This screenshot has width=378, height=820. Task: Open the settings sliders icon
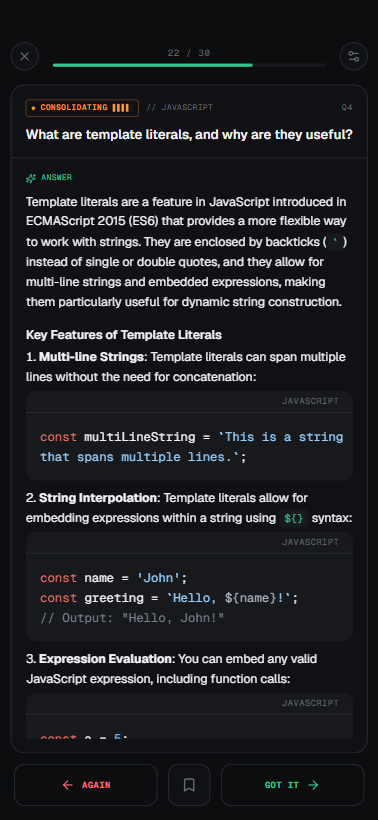(353, 56)
